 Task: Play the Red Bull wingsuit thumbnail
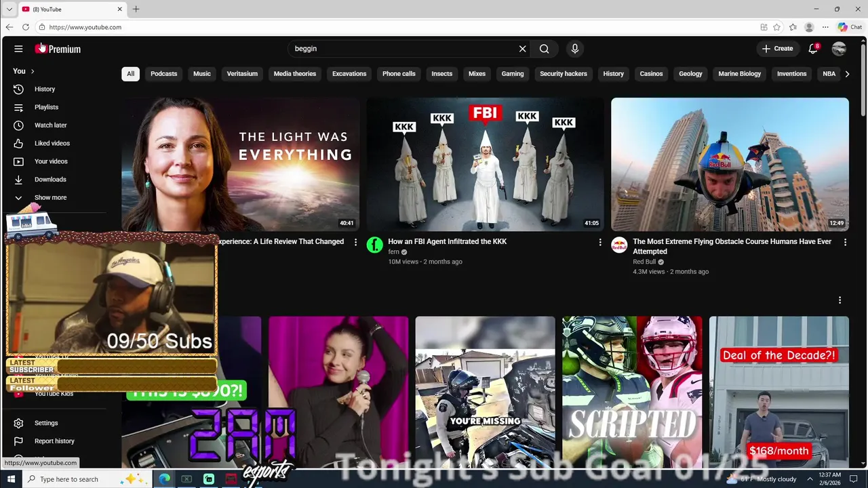tap(730, 164)
